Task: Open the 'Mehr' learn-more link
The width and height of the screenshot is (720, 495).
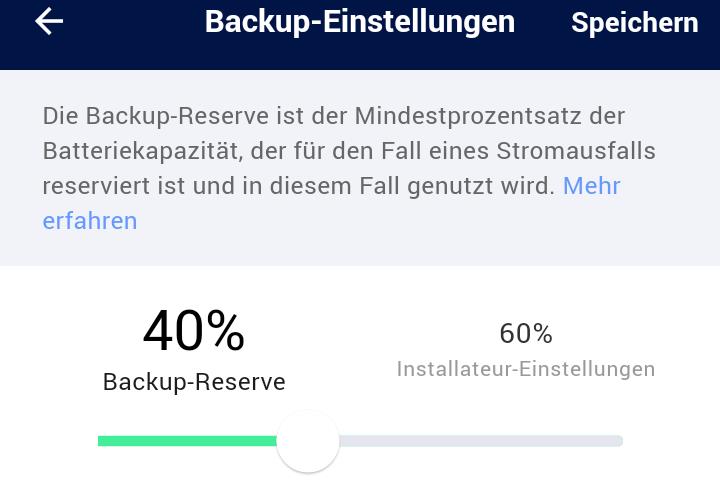Action: pos(591,186)
